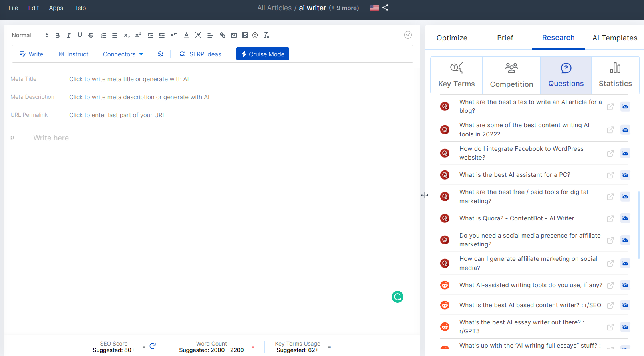Click the share icon next to the flag

pyautogui.click(x=385, y=8)
